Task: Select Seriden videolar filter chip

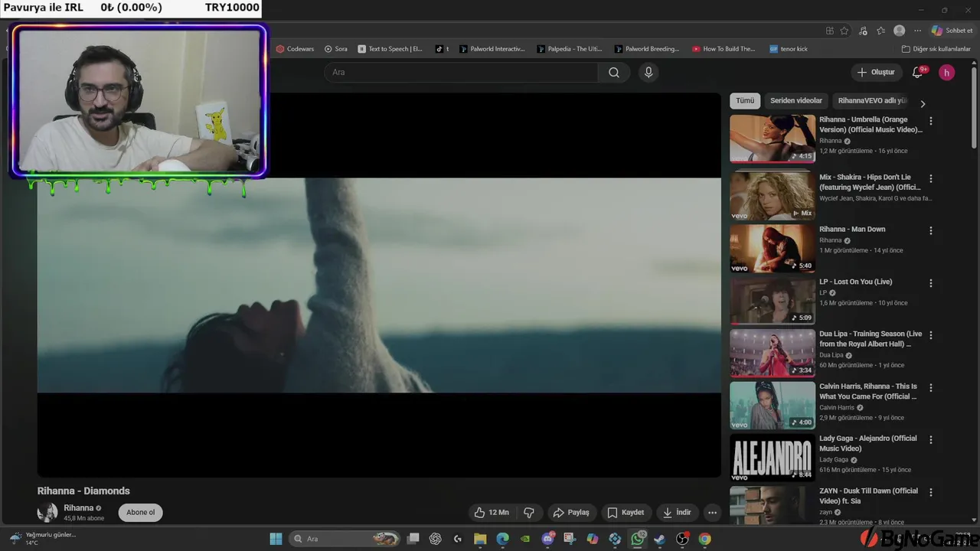Action: tap(796, 101)
